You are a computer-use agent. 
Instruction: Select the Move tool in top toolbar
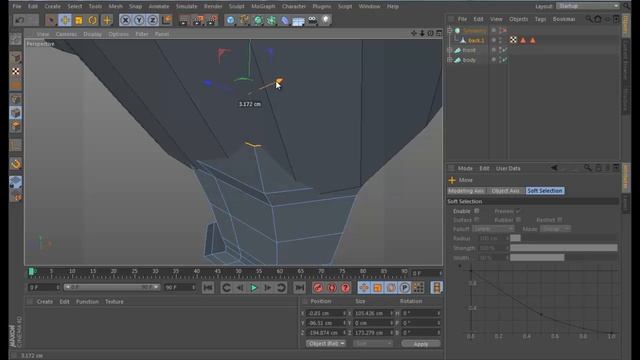(65, 20)
